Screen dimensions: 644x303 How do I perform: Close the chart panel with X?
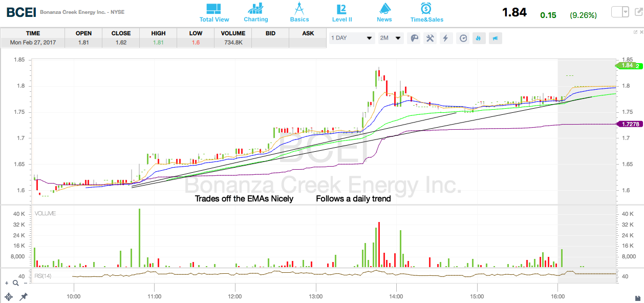click(640, 32)
